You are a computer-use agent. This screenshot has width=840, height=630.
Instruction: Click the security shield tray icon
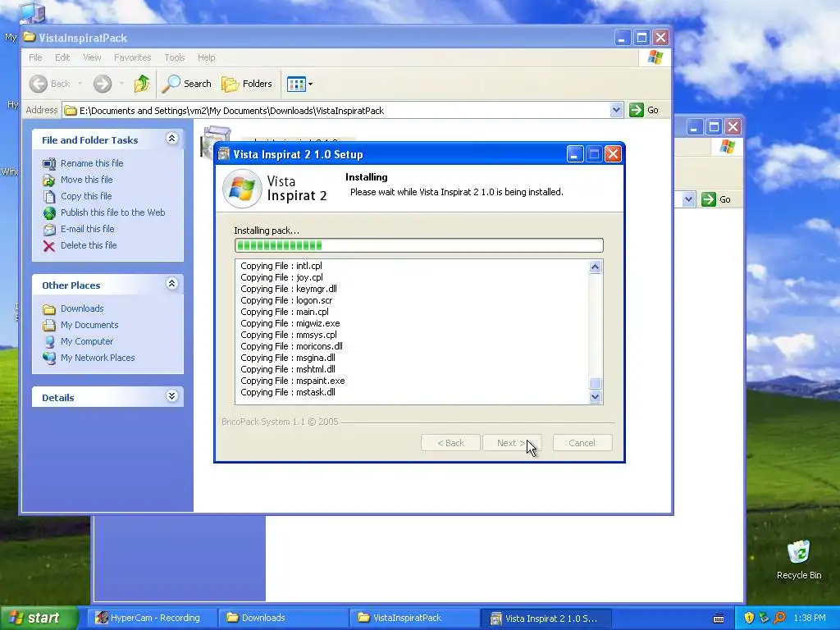tap(749, 618)
